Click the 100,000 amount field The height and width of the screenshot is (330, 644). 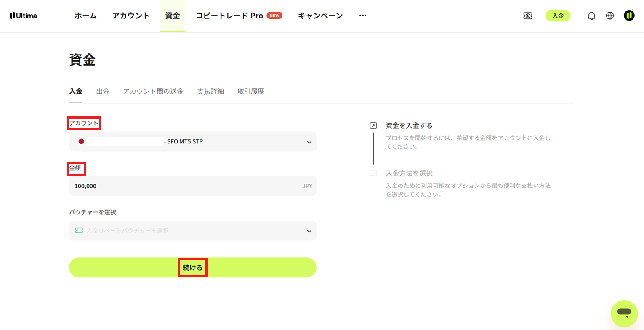point(193,186)
